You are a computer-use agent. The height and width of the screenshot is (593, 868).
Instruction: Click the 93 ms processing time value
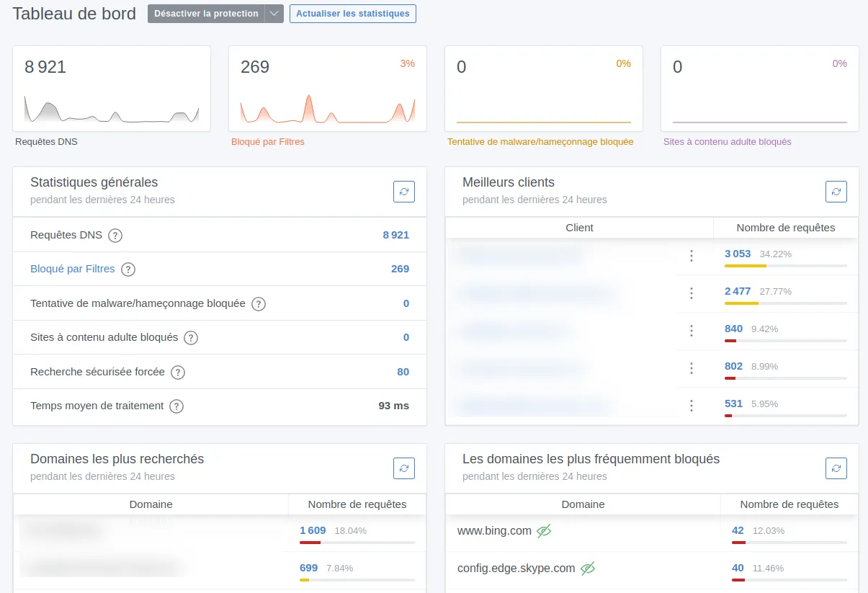394,406
